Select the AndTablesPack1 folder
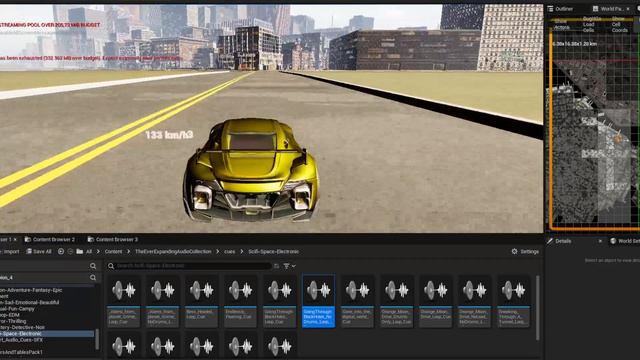The image size is (640, 360). click(x=21, y=352)
